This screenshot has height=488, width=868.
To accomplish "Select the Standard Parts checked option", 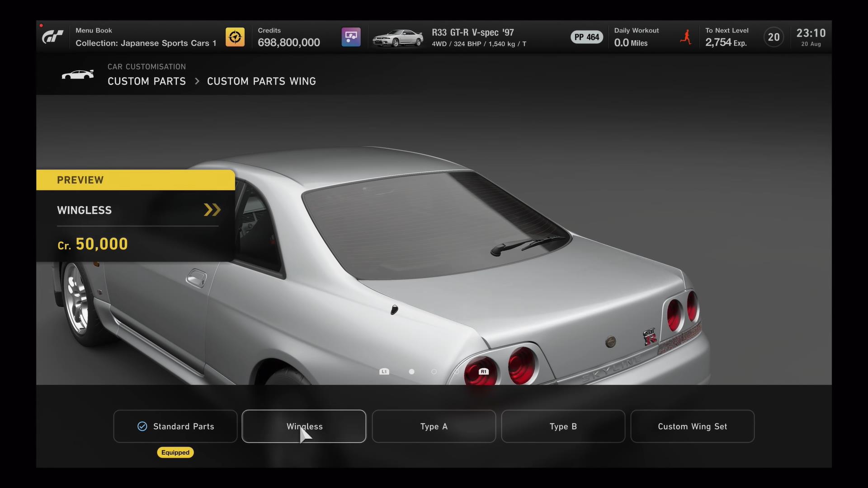I will point(175,426).
